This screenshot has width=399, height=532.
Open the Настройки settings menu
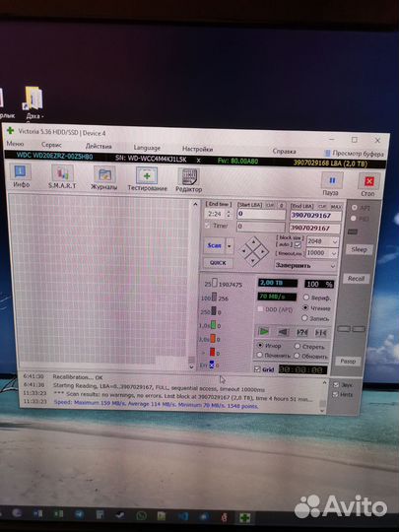click(197, 149)
